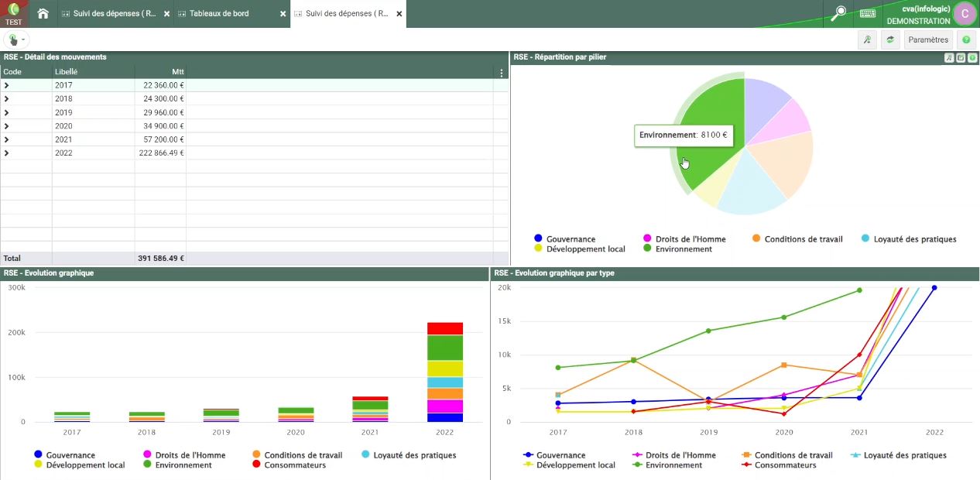Select the 22 360.00 € amount cell
The height and width of the screenshot is (480, 980).
coord(160,85)
